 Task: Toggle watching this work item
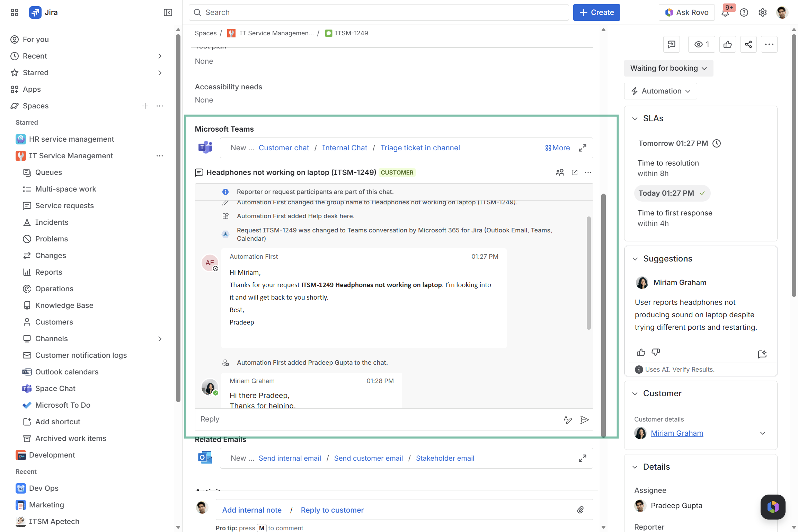tap(701, 44)
